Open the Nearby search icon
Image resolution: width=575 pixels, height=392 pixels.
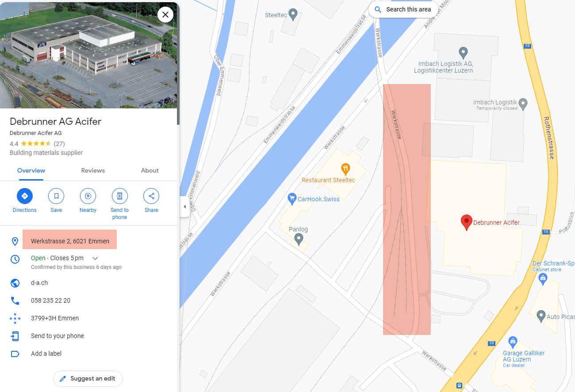88,196
